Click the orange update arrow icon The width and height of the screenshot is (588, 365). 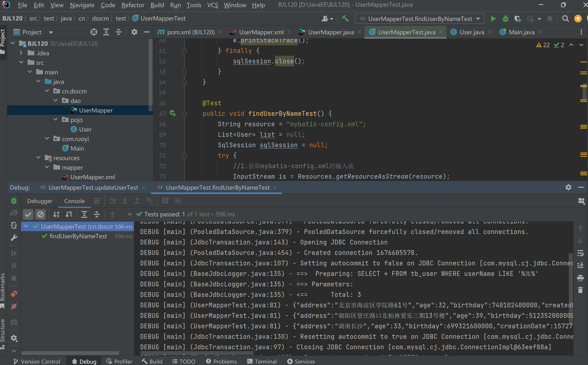coord(578,19)
